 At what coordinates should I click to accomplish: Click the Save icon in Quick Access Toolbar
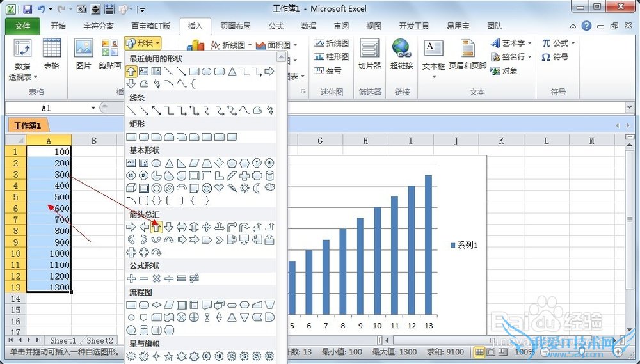click(x=28, y=9)
